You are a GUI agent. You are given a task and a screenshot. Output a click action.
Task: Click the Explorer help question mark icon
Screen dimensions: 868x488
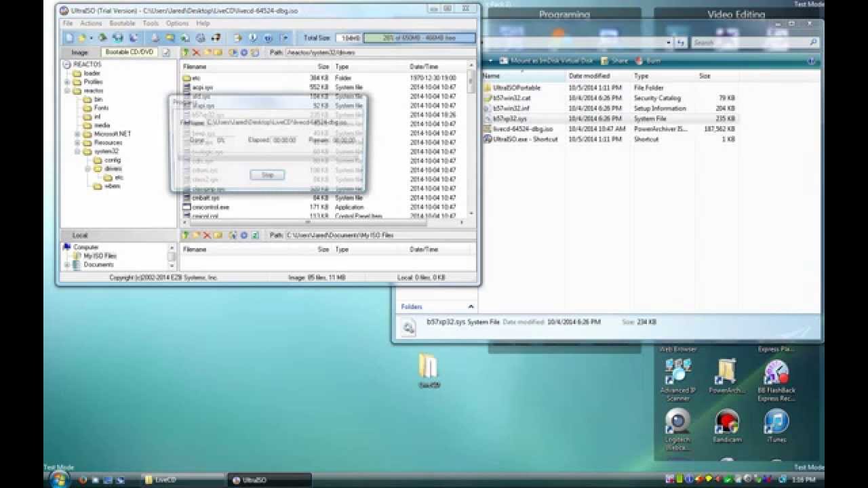810,61
